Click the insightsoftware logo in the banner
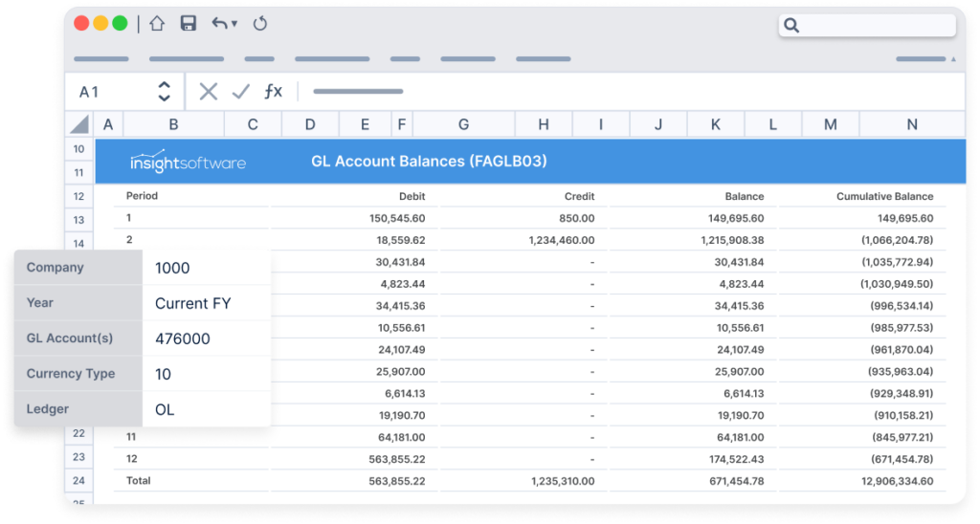This screenshot has height=524, width=980. pos(188,163)
